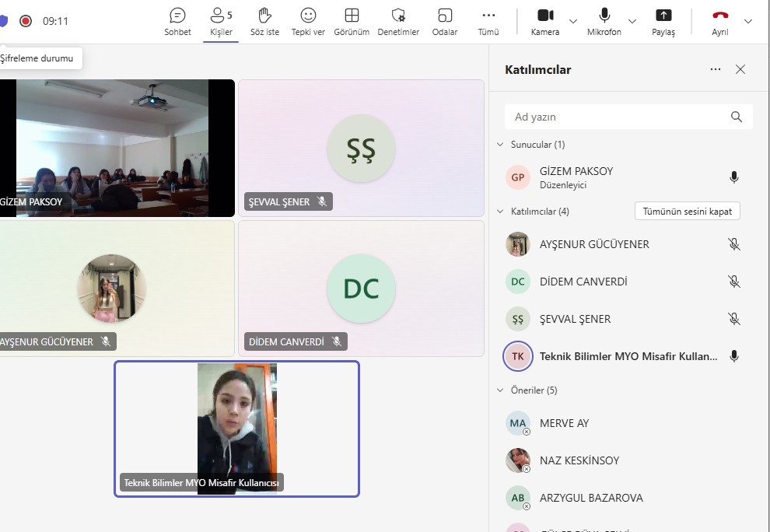Toggle the Mikrofon mute state

pos(604,21)
